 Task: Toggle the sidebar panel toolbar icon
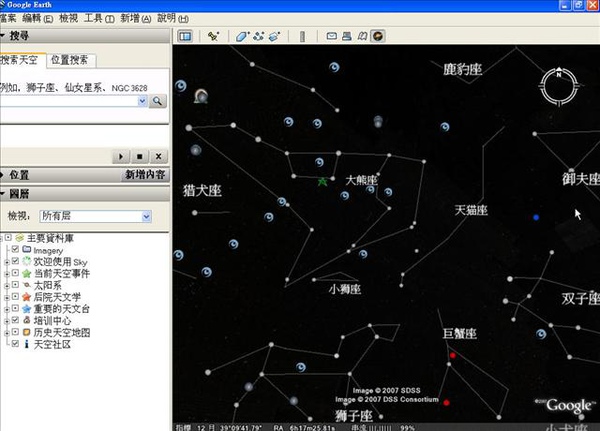pos(185,36)
